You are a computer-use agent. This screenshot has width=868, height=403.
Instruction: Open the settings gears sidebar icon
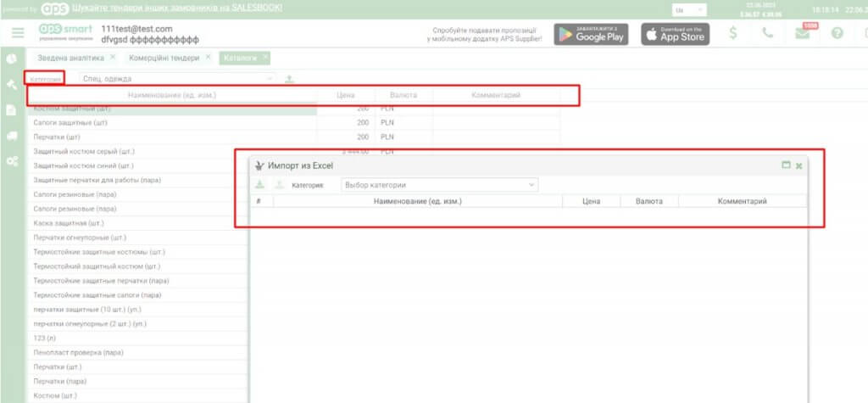click(x=12, y=161)
